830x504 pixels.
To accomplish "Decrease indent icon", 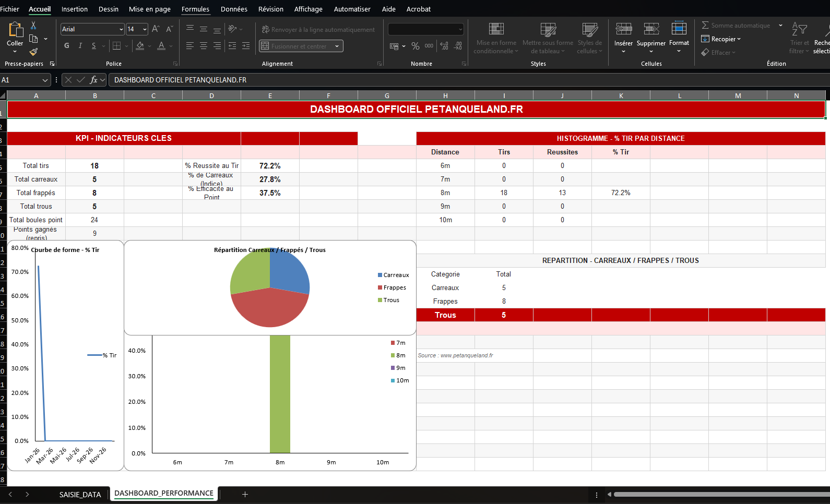I will click(232, 46).
